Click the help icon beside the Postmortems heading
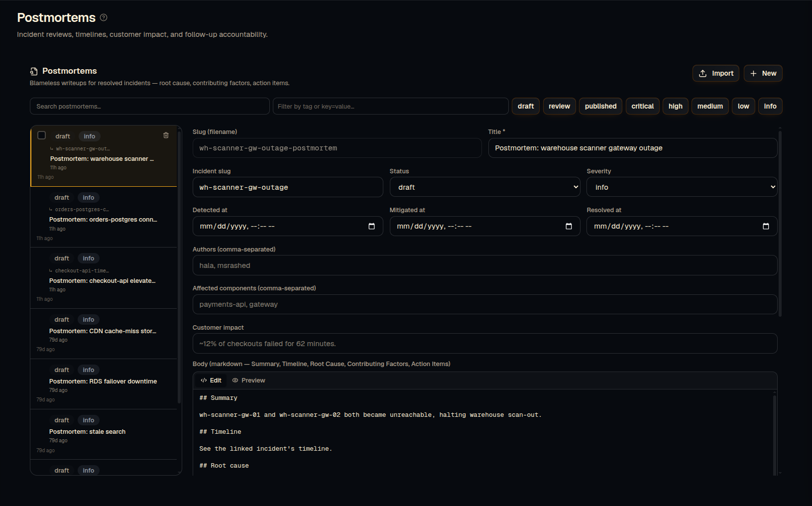Image resolution: width=812 pixels, height=506 pixels. coord(104,17)
